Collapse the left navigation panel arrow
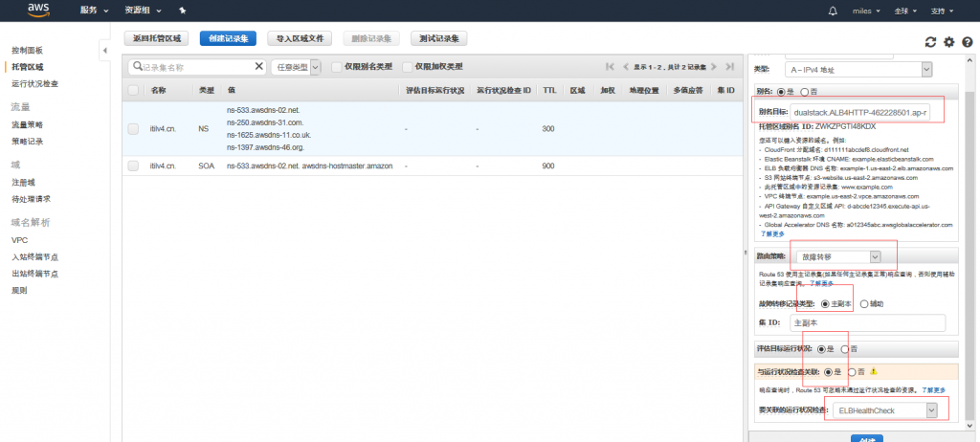The width and height of the screenshot is (980, 442). (x=105, y=50)
